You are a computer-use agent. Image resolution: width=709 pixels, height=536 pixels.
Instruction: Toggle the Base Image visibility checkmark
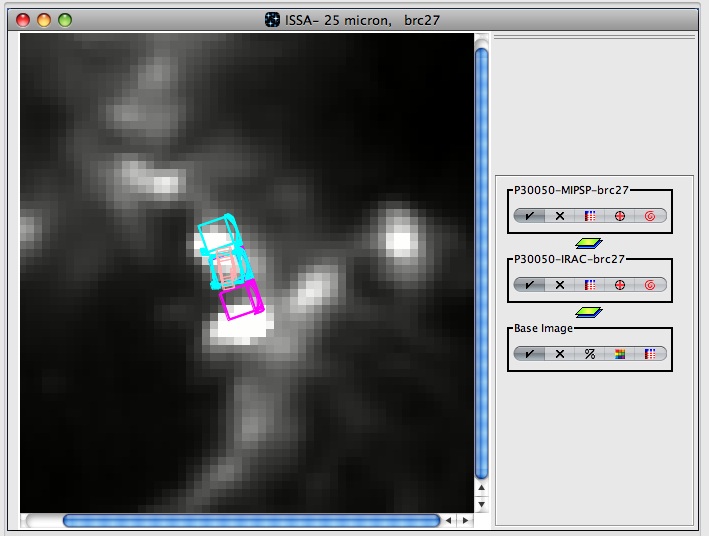coord(529,354)
